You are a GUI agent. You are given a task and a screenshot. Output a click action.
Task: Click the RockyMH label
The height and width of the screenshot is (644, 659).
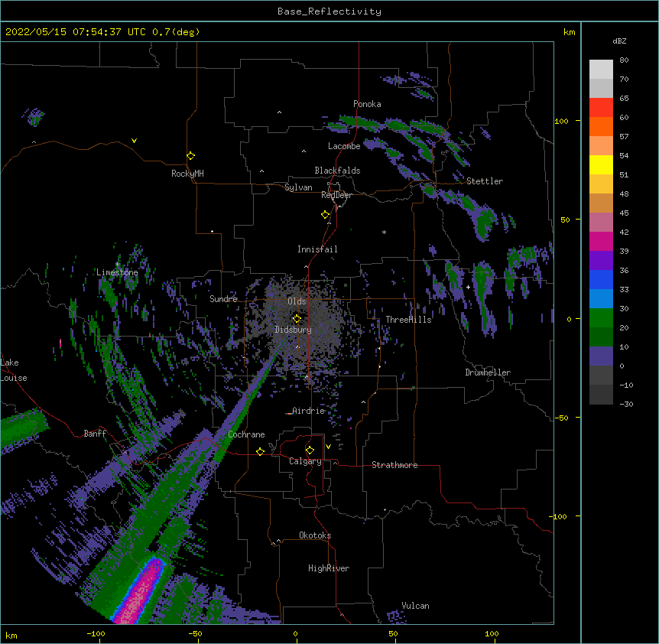pos(187,174)
